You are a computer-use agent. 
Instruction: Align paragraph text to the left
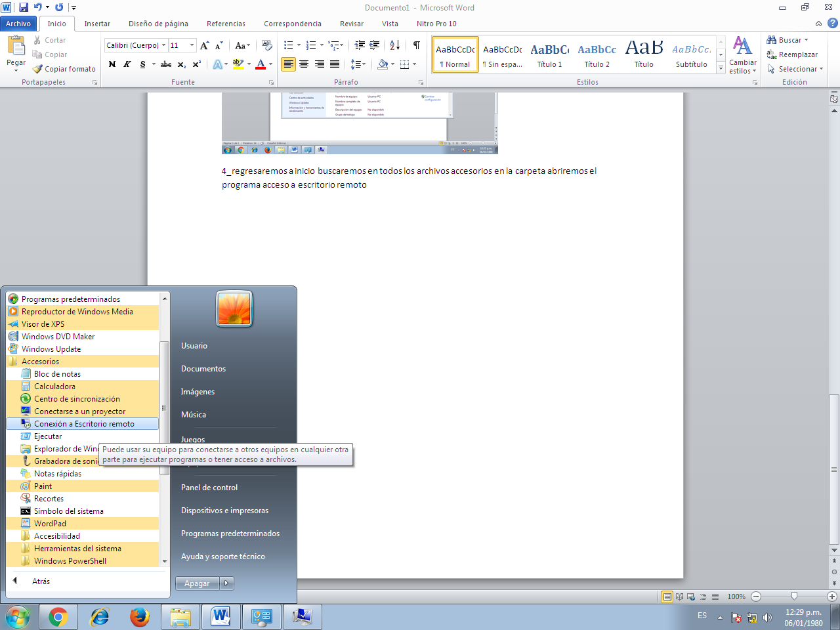288,64
